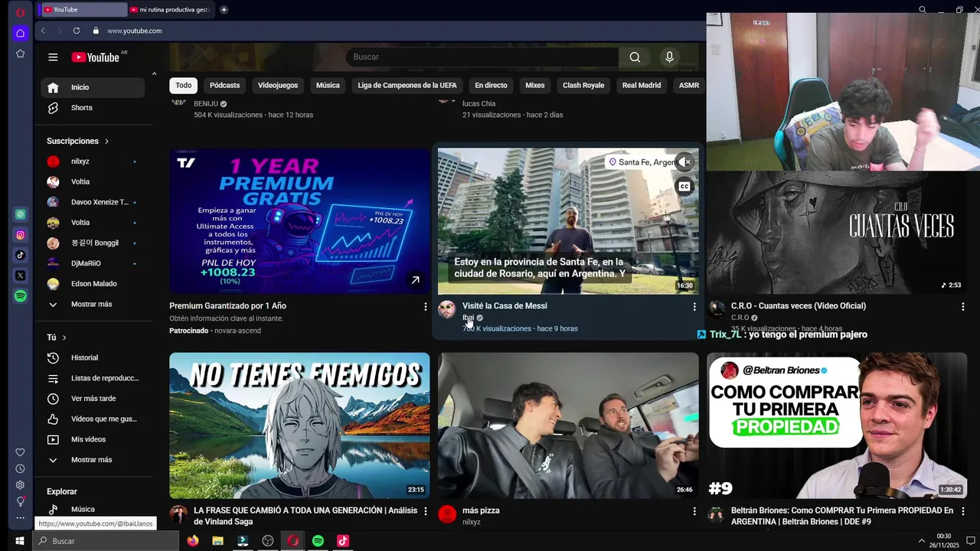Open DjMaRiiO subscription channel
980x551 pixels.
[x=93, y=263]
